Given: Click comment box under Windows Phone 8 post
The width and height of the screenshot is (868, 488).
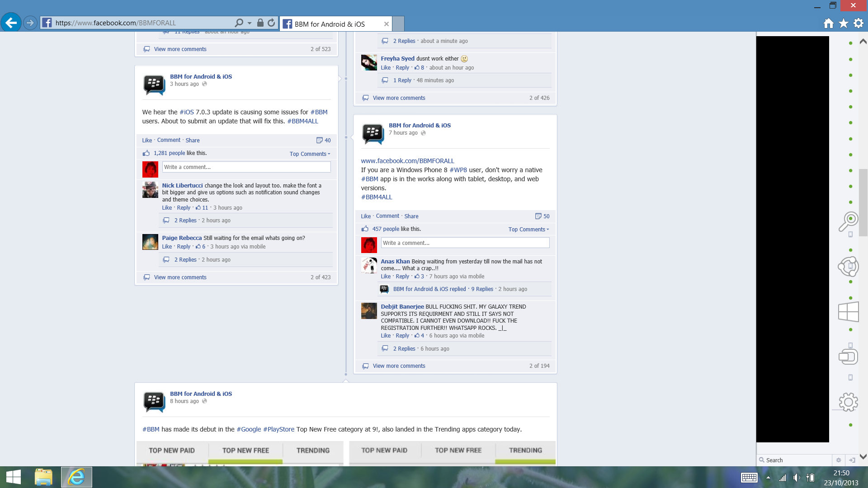Looking at the screenshot, I should click(465, 243).
